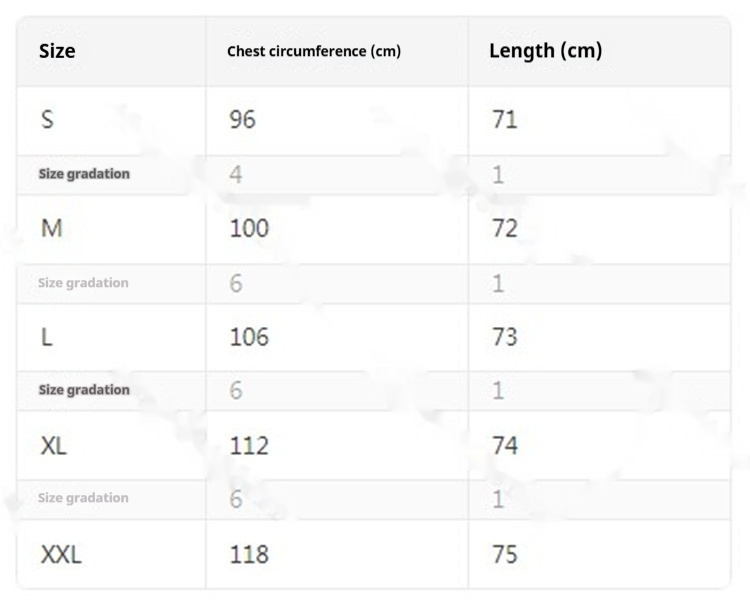This screenshot has height=608, width=750.
Task: Click the Size gradation label below S
Action: click(x=84, y=174)
